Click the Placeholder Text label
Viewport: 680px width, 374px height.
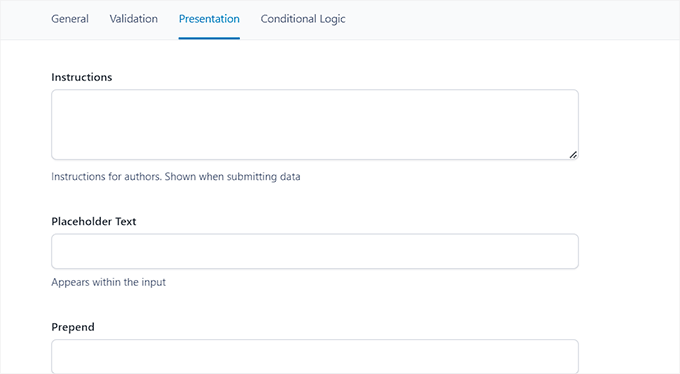(94, 221)
